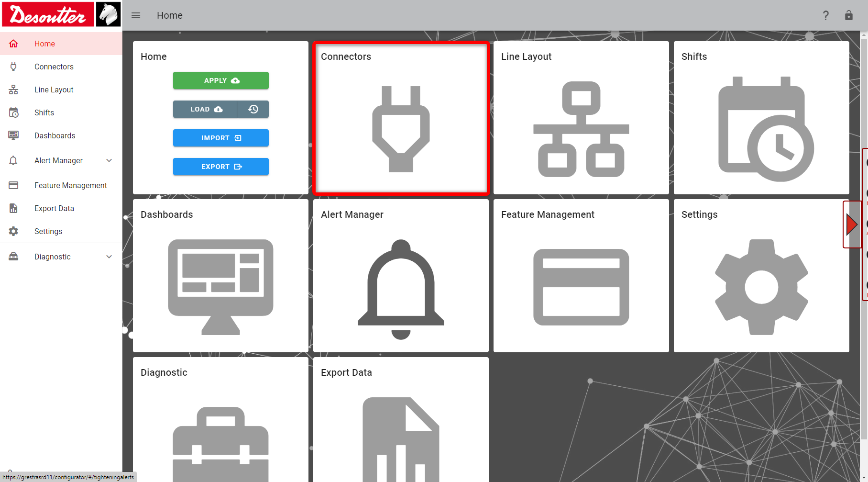
Task: Click the blue IMPORT button
Action: 221,138
